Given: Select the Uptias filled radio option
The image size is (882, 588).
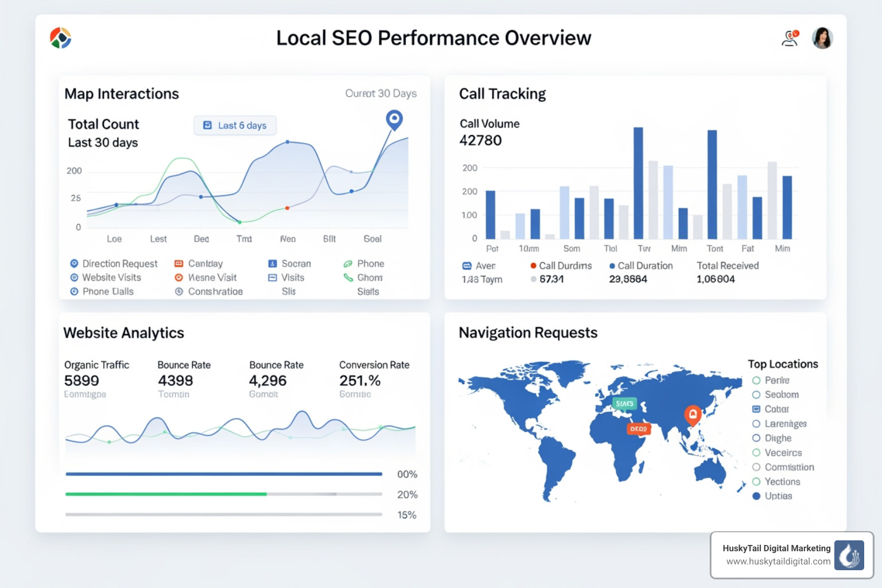Looking at the screenshot, I should (x=756, y=496).
